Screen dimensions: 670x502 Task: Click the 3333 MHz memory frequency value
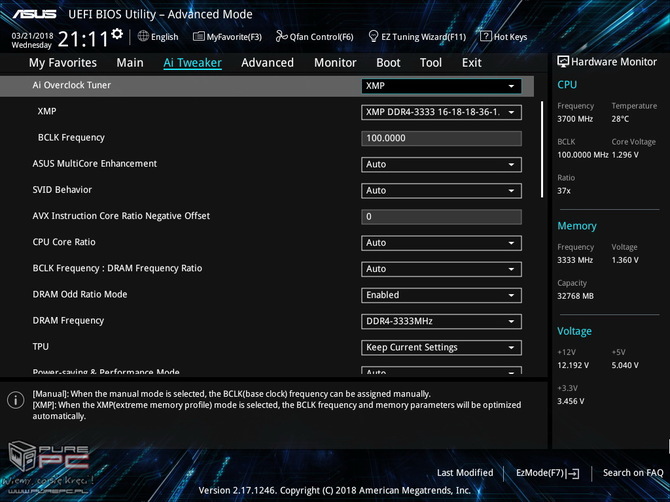[575, 260]
